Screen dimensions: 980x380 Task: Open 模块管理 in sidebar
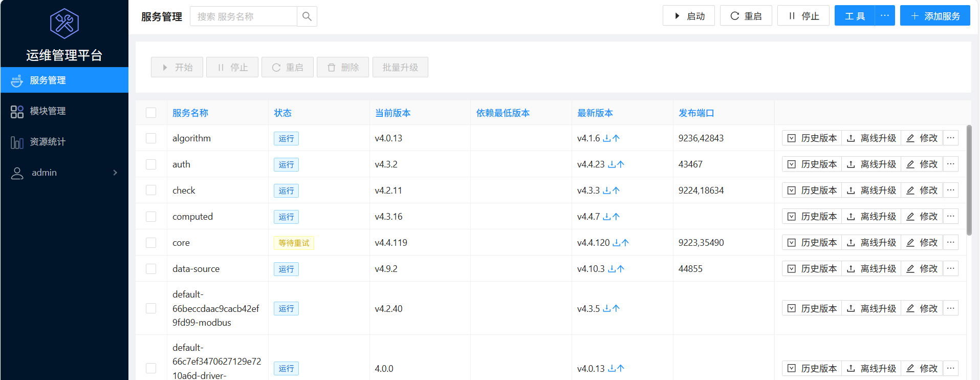(64, 111)
